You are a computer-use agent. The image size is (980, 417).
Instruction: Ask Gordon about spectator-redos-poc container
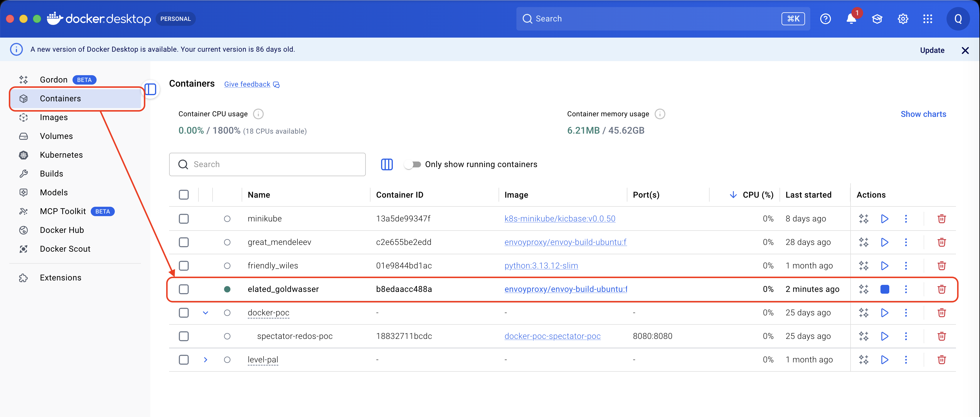click(x=863, y=336)
